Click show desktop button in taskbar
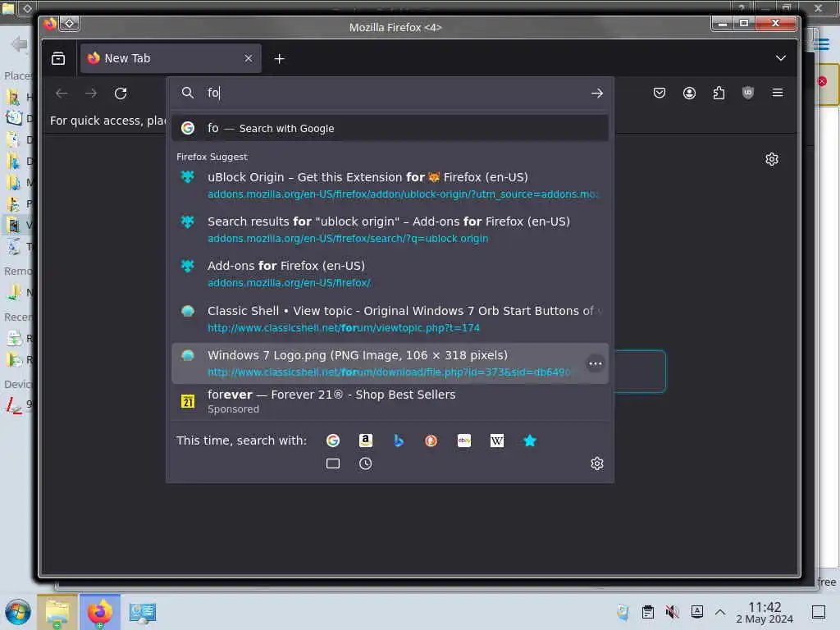This screenshot has height=630, width=840. tap(818, 612)
